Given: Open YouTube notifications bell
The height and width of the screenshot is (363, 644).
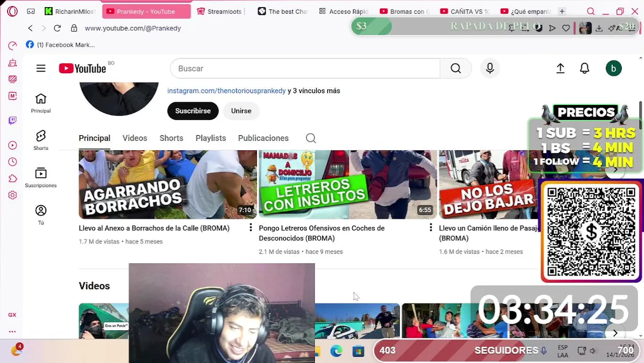Looking at the screenshot, I should pyautogui.click(x=585, y=69).
